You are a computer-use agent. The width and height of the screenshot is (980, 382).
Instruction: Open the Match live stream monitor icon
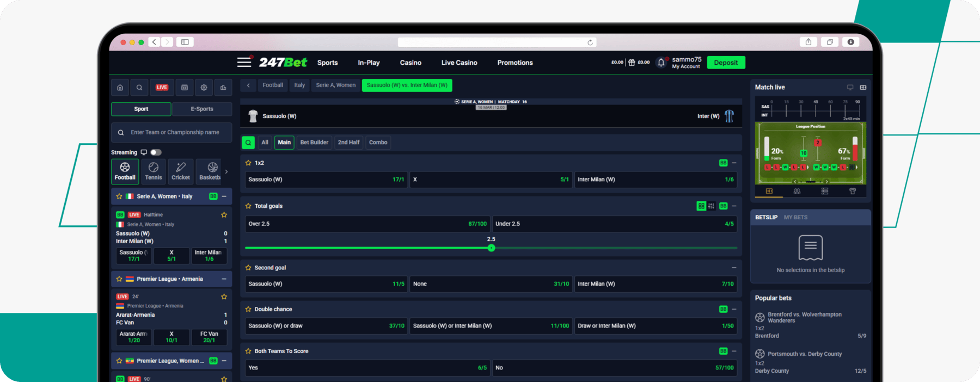(850, 88)
